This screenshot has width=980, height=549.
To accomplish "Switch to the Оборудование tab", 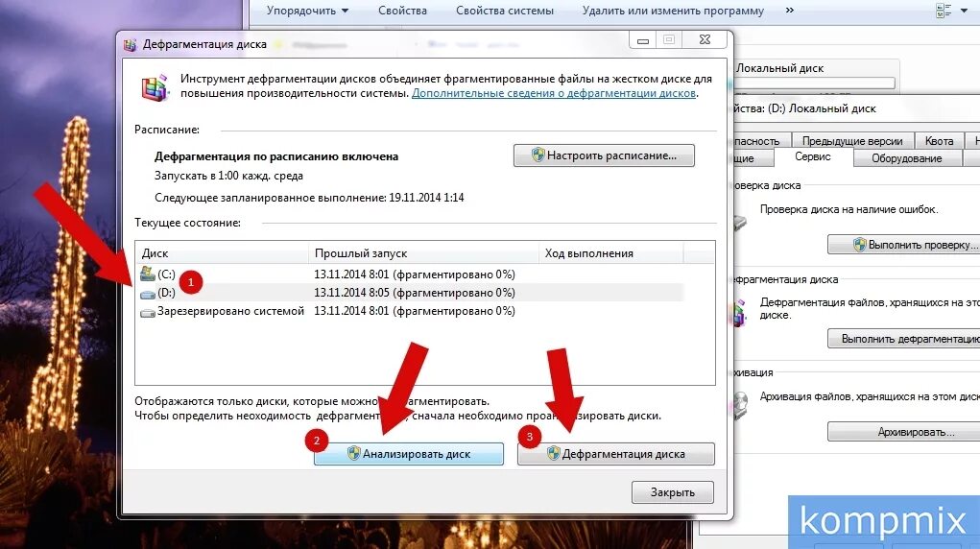I will 906,158.
